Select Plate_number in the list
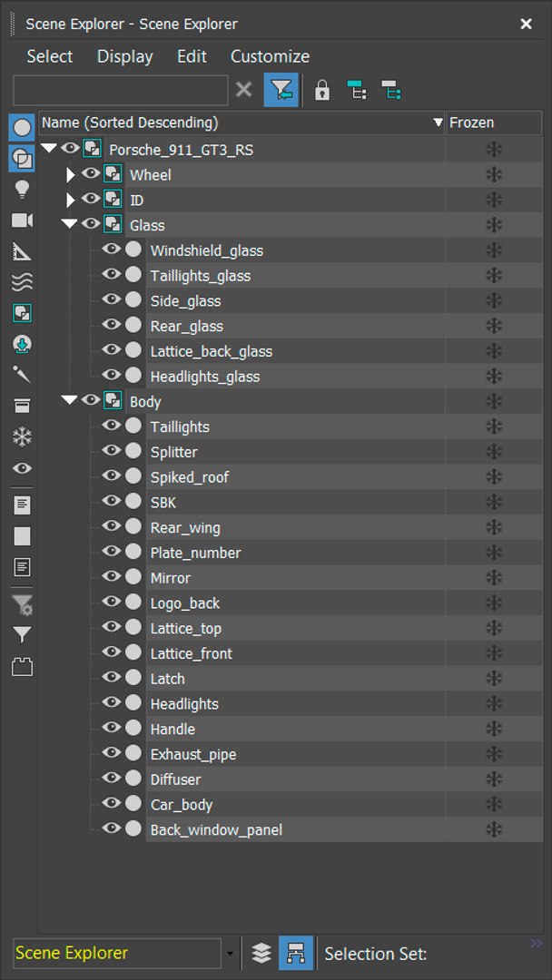 tap(196, 554)
